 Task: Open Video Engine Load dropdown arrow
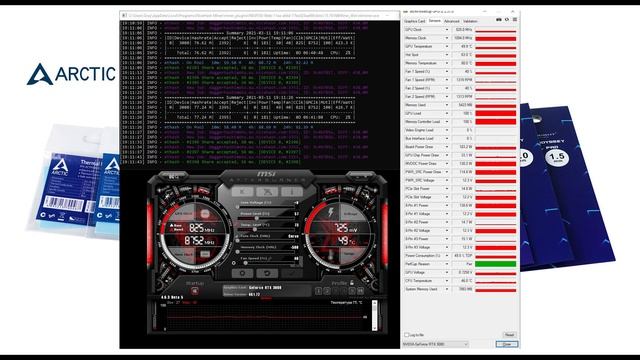447,130
